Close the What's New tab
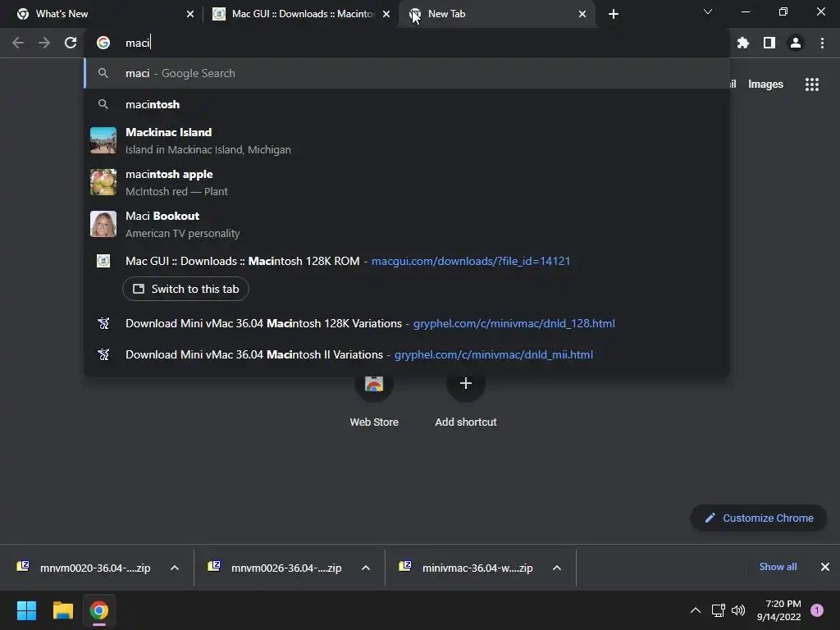 click(190, 14)
